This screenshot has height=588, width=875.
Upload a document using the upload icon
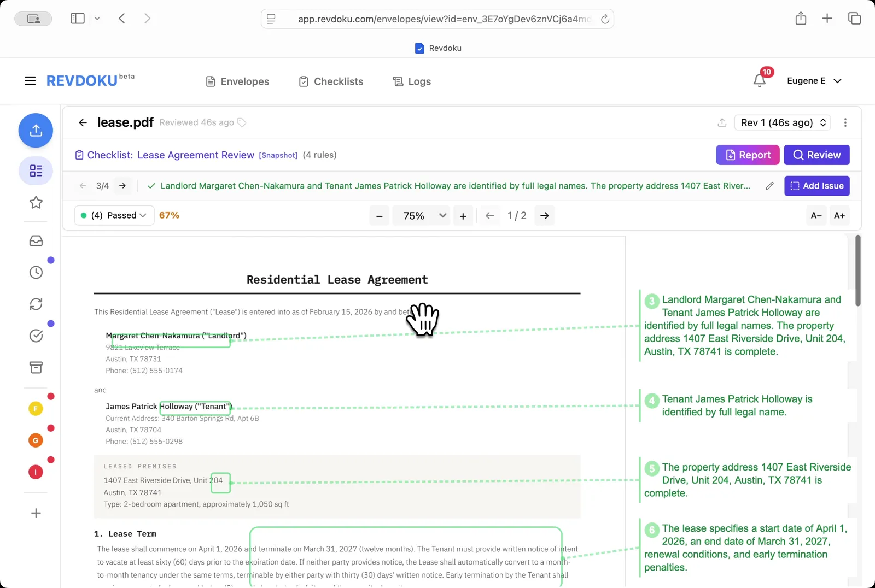(36, 131)
